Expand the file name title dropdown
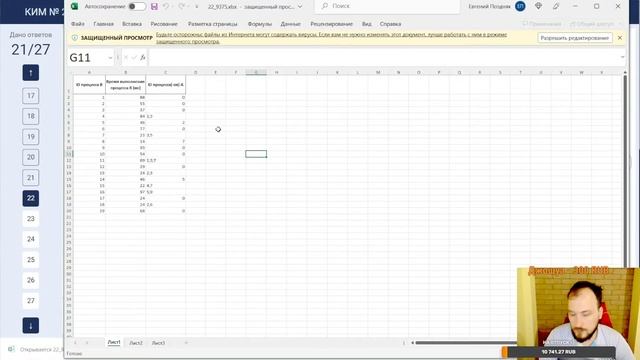Screen dimensions: 640x360 pos(300,7)
